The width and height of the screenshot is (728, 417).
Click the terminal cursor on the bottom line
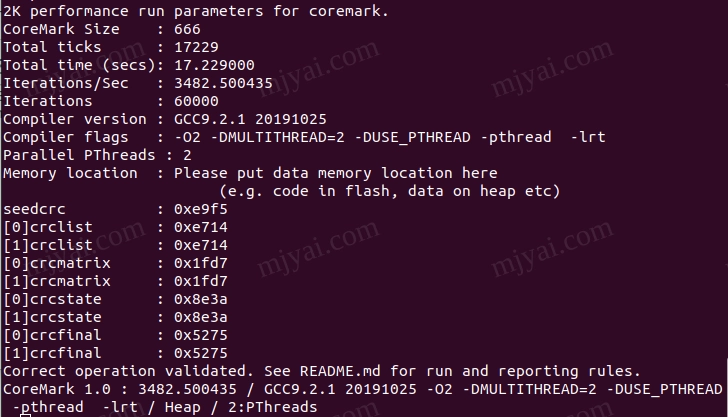click(x=26, y=415)
